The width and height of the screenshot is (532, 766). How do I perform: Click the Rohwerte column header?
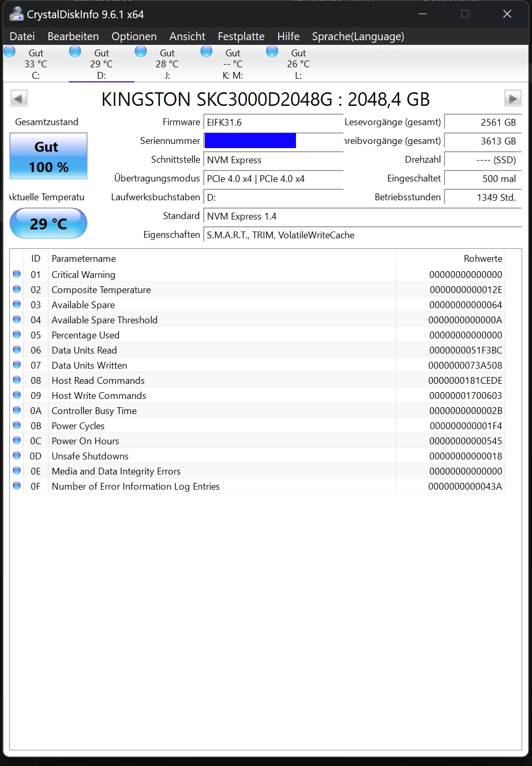click(451, 259)
